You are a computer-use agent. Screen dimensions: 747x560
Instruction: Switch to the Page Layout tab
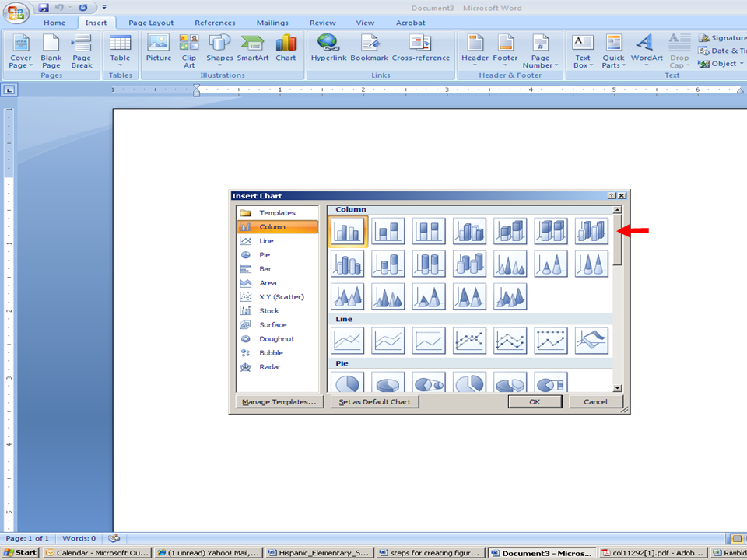(x=151, y=23)
